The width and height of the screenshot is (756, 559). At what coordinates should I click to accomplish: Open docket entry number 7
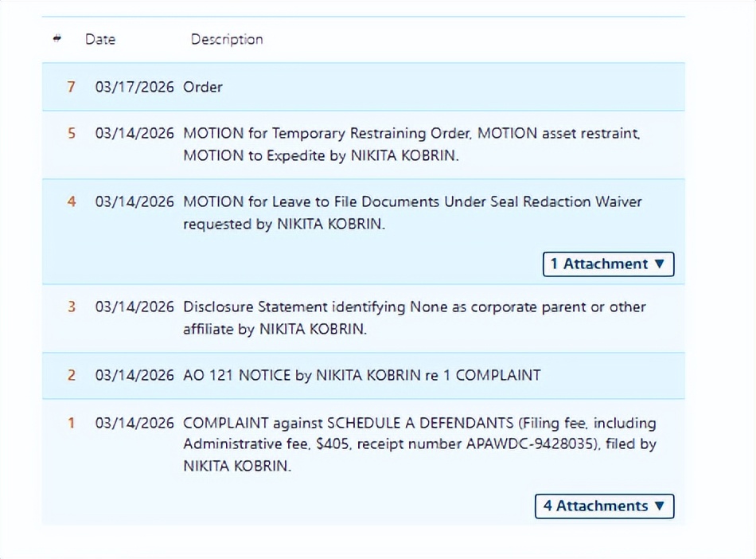[x=71, y=87]
